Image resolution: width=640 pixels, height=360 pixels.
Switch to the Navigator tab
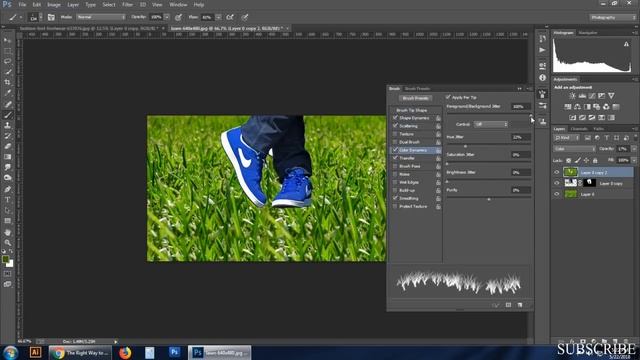[588, 33]
